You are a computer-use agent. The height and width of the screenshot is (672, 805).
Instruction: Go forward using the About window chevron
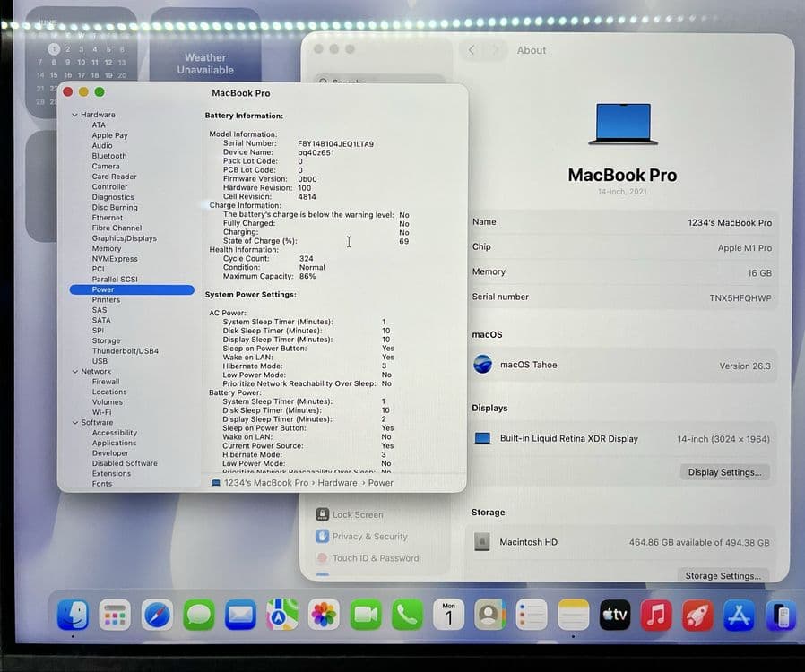496,50
